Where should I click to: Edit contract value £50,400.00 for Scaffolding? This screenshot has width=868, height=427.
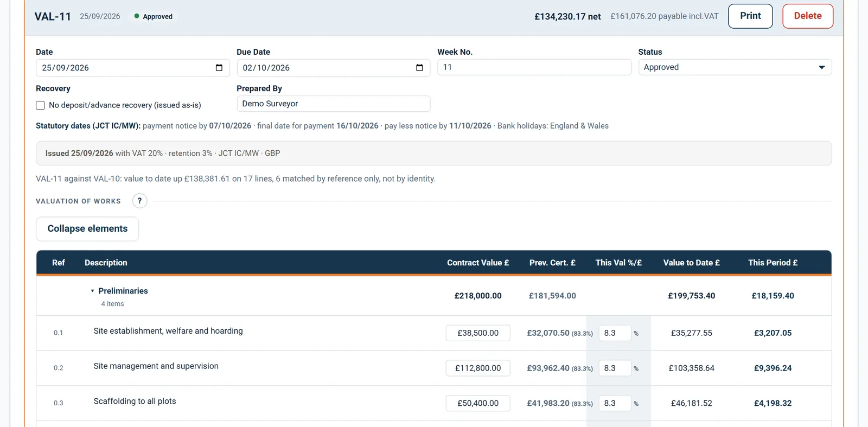coord(478,403)
